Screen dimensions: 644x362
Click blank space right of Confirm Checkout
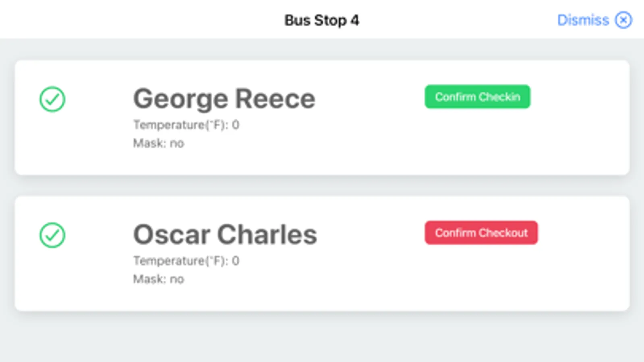coord(584,233)
